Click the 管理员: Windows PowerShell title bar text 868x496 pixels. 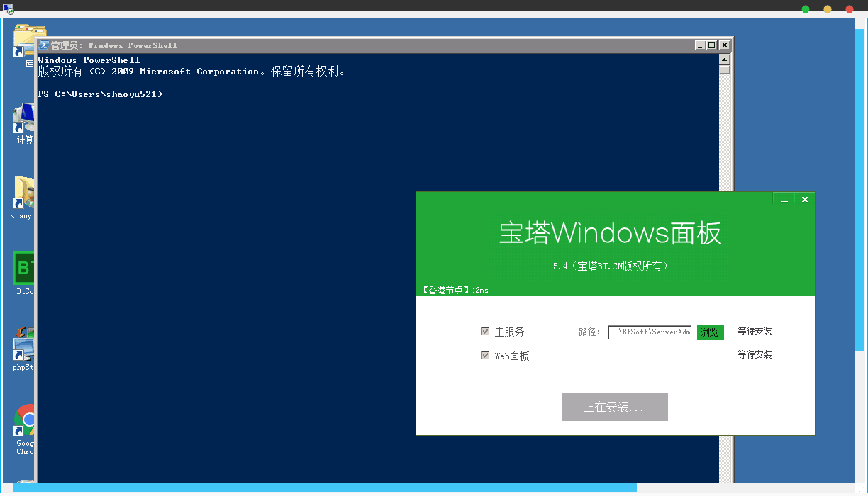(114, 45)
